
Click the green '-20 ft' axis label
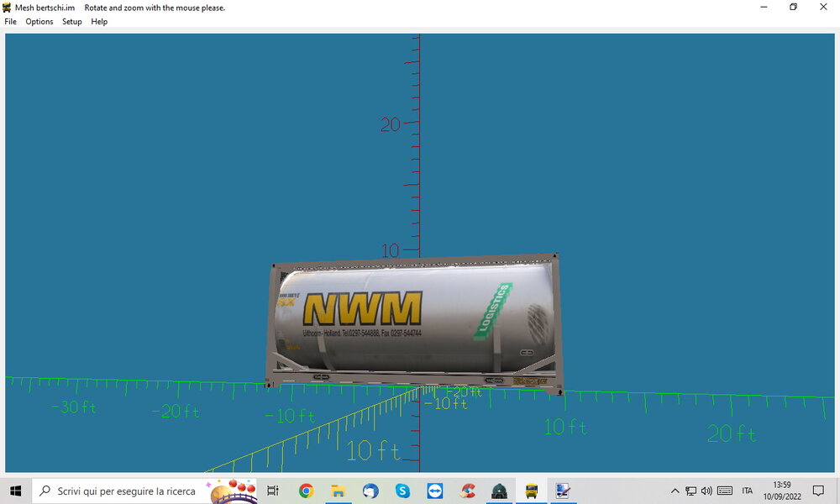(x=176, y=412)
